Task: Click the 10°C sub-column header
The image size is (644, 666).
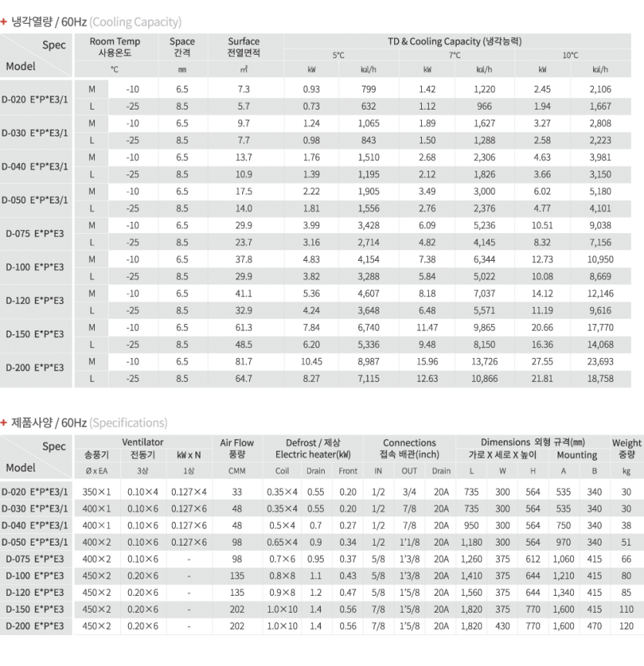Action: click(x=570, y=56)
